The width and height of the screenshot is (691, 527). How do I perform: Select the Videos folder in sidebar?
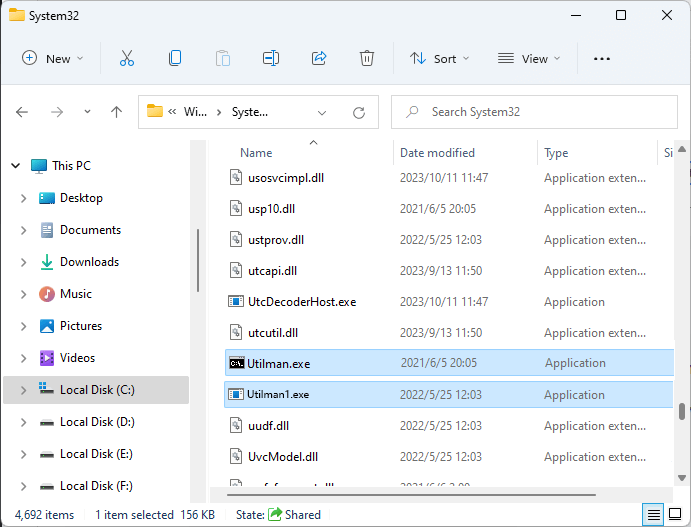[x=77, y=358]
